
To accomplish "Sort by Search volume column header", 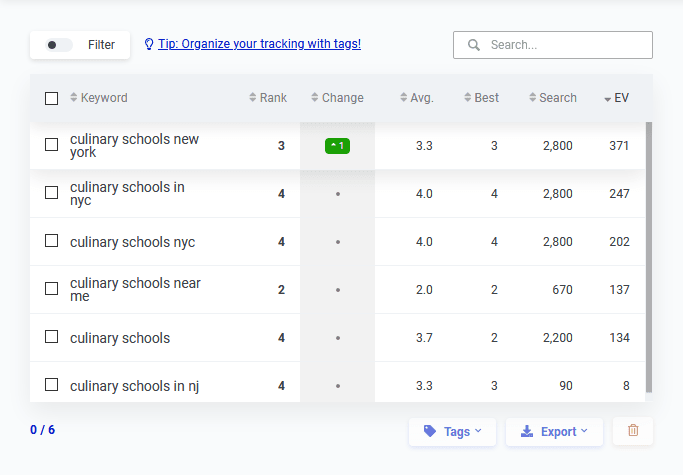I will pos(552,98).
